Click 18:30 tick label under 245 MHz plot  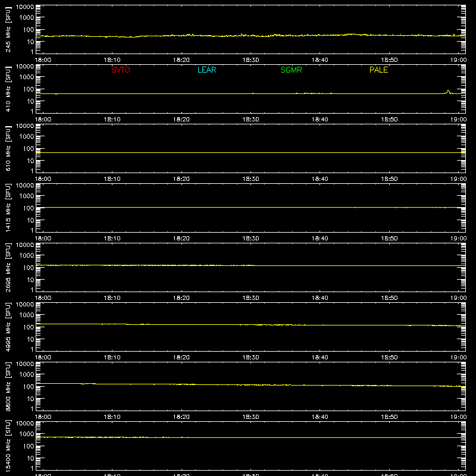click(250, 60)
